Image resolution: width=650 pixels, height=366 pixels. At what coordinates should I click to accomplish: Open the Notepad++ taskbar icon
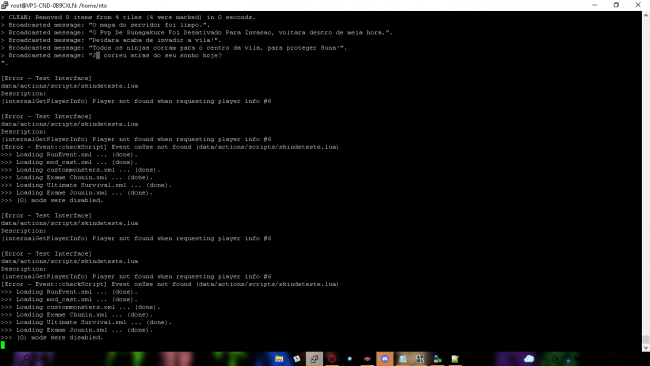pyautogui.click(x=455, y=359)
